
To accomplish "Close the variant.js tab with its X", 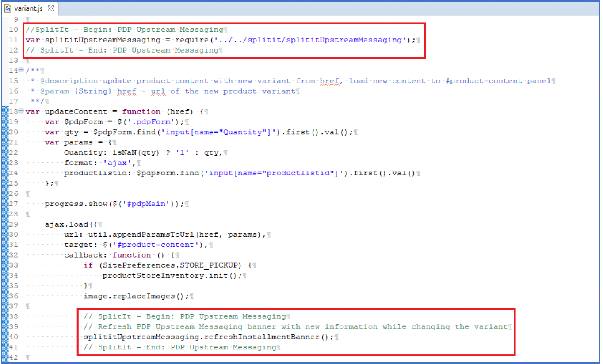I will pos(50,8).
